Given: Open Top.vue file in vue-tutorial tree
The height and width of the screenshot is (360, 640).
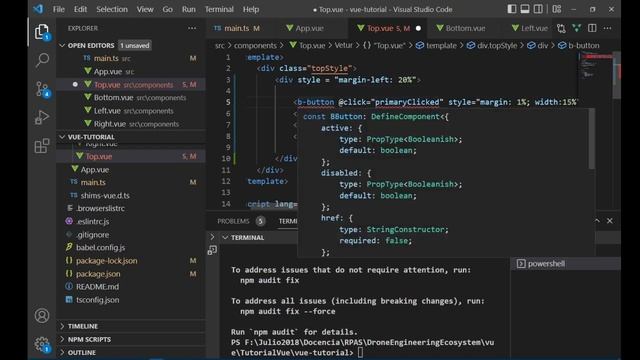Looking at the screenshot, I should pyautogui.click(x=131, y=156).
